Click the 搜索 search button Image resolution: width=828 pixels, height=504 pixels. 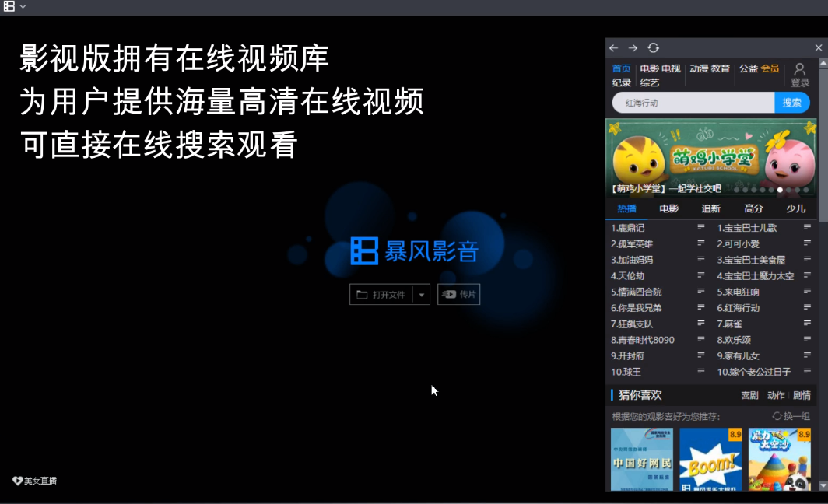pyautogui.click(x=792, y=103)
